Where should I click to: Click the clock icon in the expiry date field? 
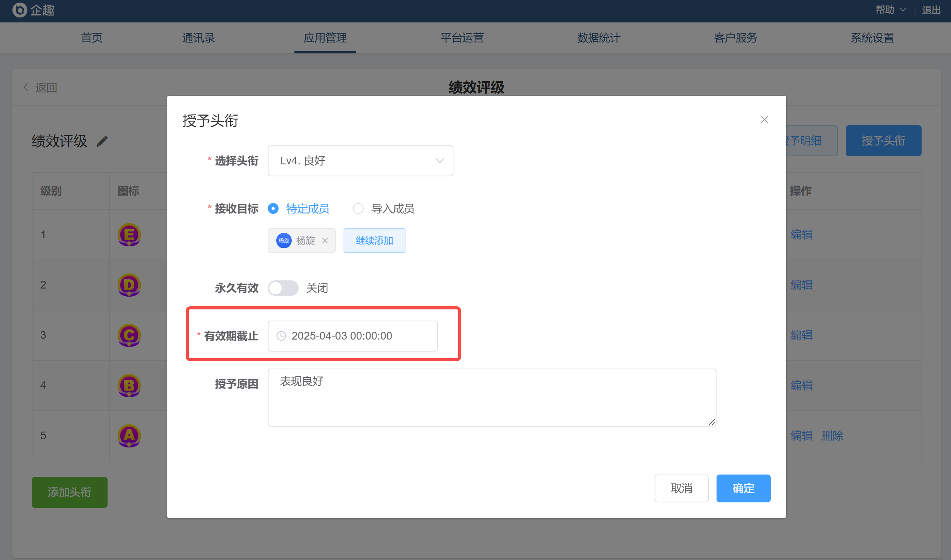point(281,336)
